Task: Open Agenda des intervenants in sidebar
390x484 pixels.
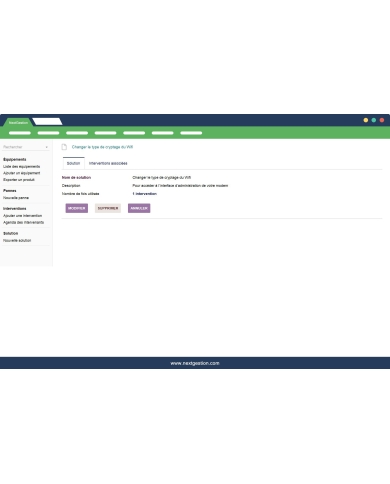Action: point(23,222)
